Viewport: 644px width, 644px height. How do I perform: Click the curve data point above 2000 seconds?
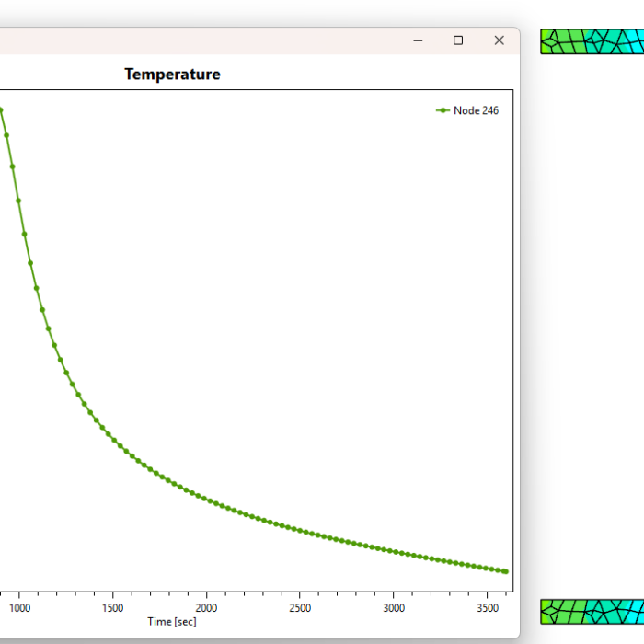coord(204,498)
